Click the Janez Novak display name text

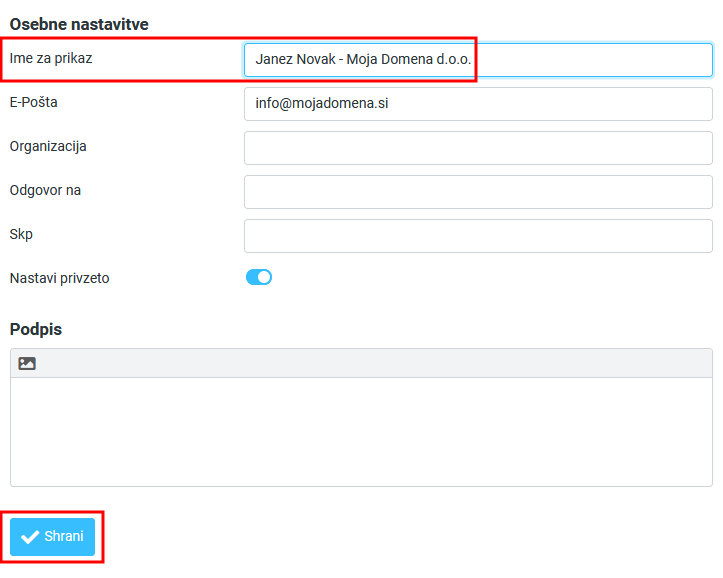362,60
